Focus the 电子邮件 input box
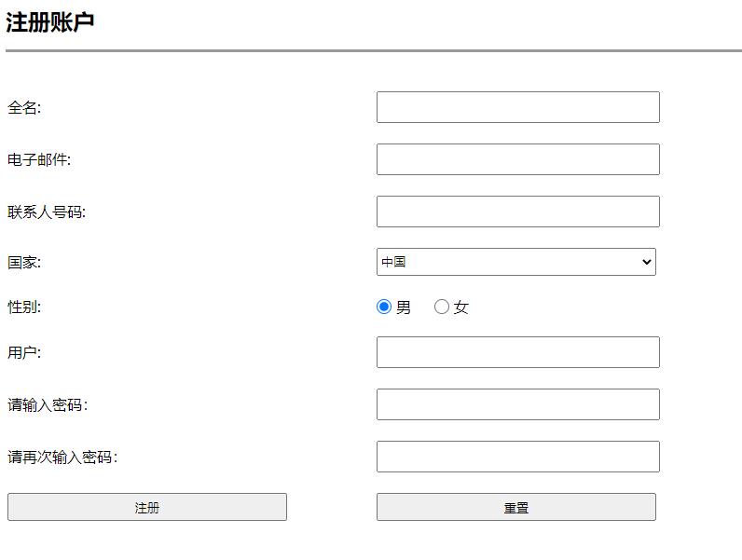This screenshot has width=742, height=560. click(517, 159)
